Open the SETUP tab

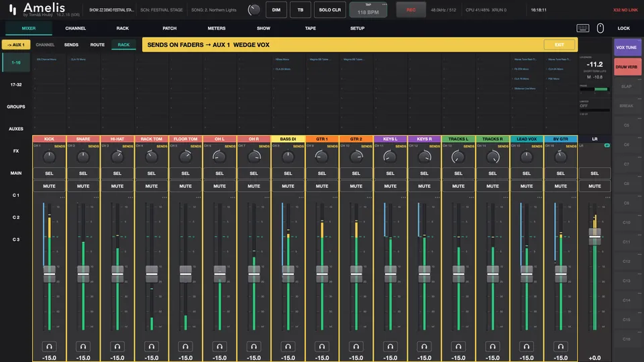tap(358, 28)
